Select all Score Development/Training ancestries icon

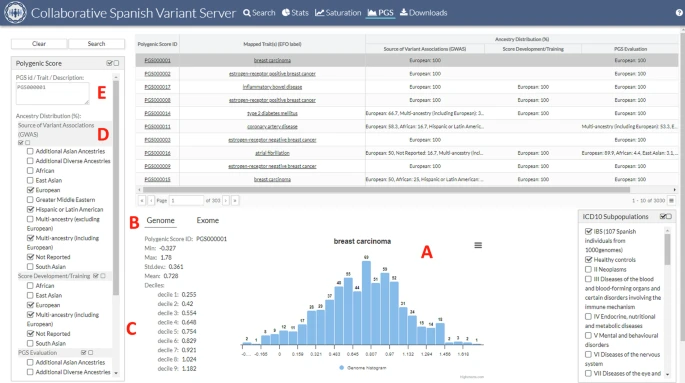(x=96, y=276)
